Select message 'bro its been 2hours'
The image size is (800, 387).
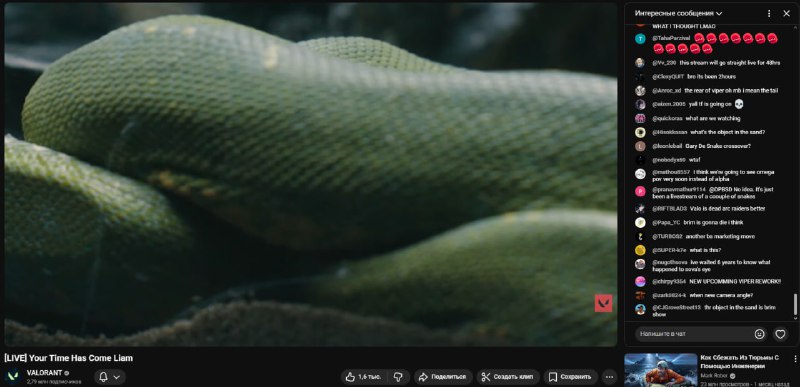pyautogui.click(x=712, y=76)
